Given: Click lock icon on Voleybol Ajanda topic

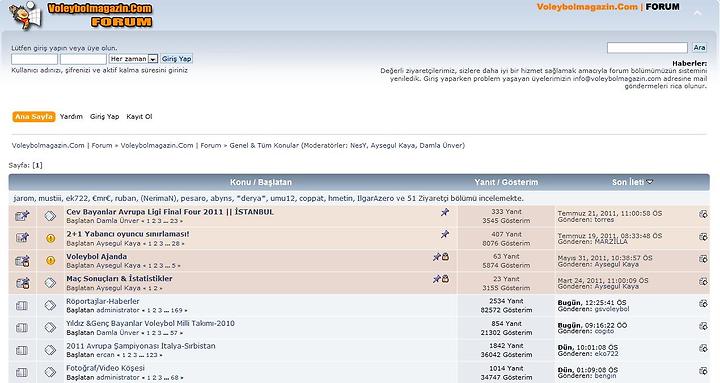Looking at the screenshot, I should point(445,257).
